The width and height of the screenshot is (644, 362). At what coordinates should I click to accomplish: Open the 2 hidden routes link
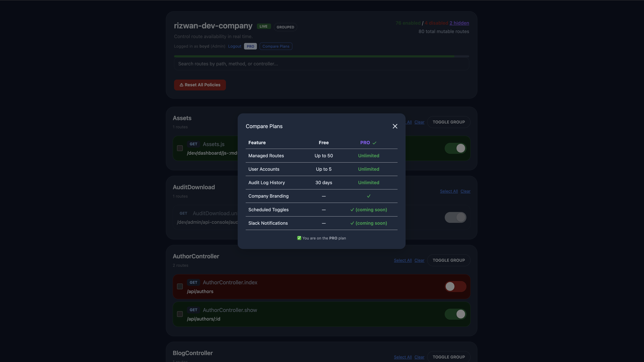(459, 23)
